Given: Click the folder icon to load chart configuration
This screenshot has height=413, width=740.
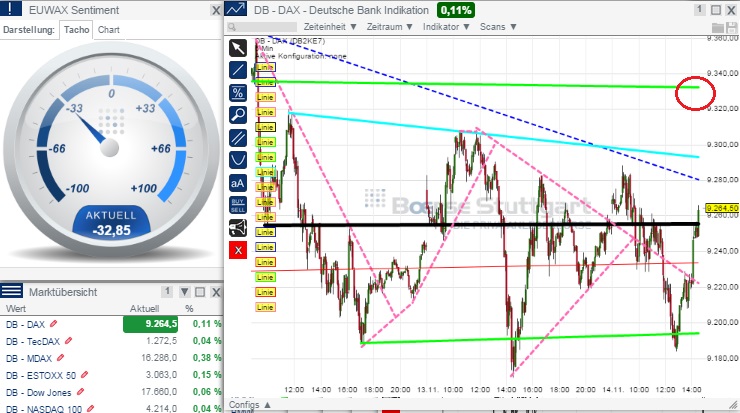Looking at the screenshot, I should pyautogui.click(x=717, y=27).
